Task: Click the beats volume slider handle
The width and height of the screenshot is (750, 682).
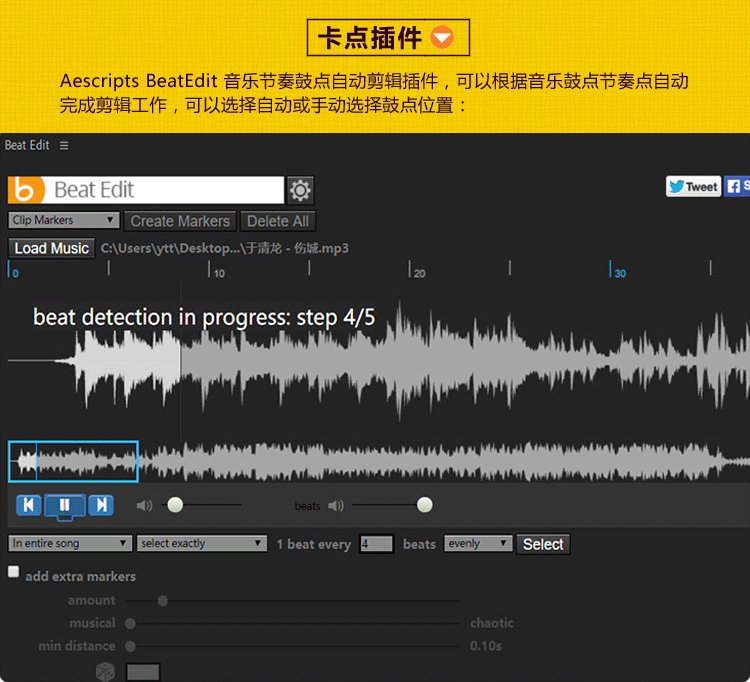Action: (x=425, y=505)
